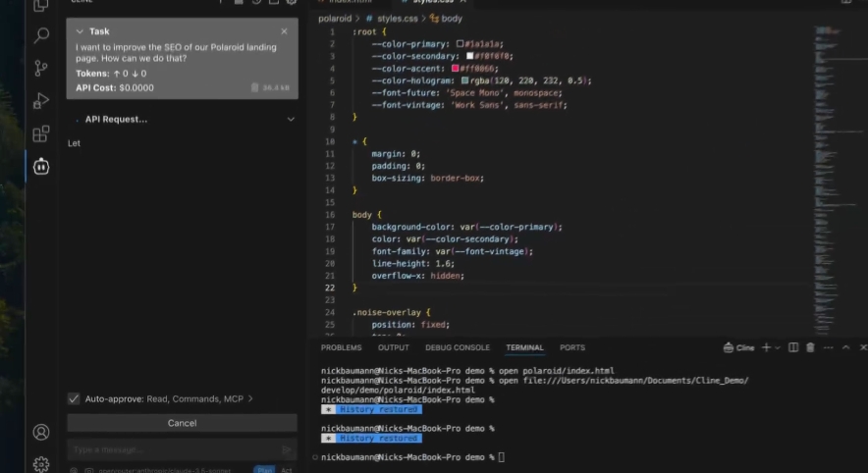
Task: Open the Manage gear icon at bottom left
Action: tap(41, 464)
